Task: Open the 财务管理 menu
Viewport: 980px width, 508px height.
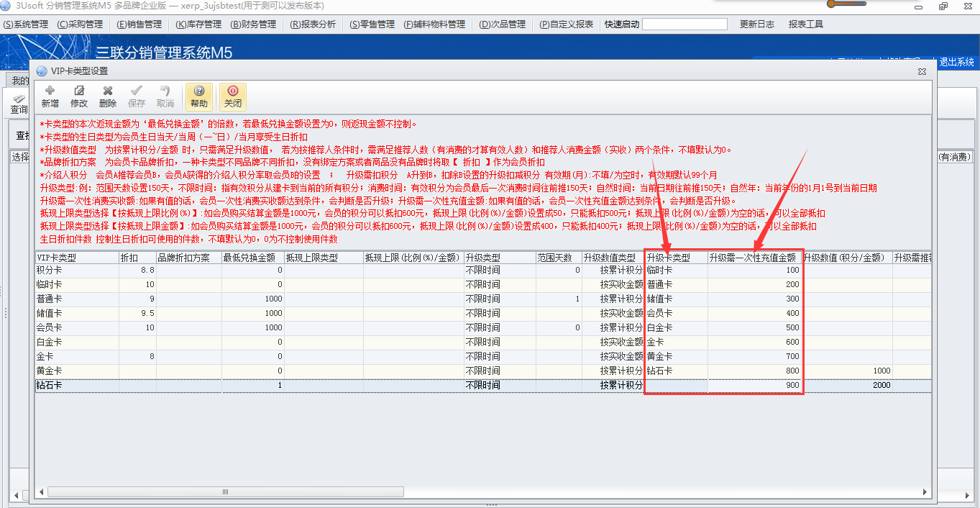Action: point(253,24)
